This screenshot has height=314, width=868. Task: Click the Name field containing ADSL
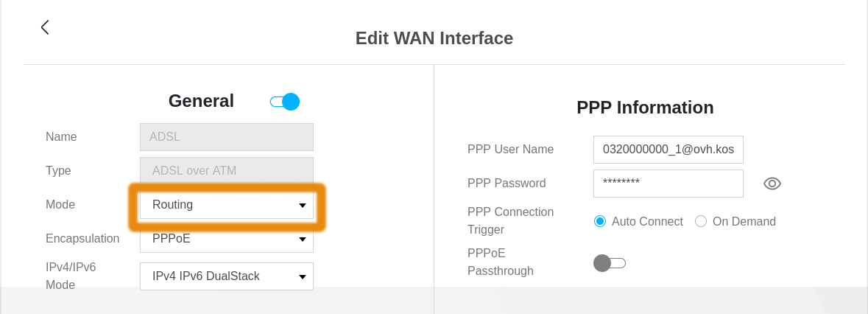(227, 136)
